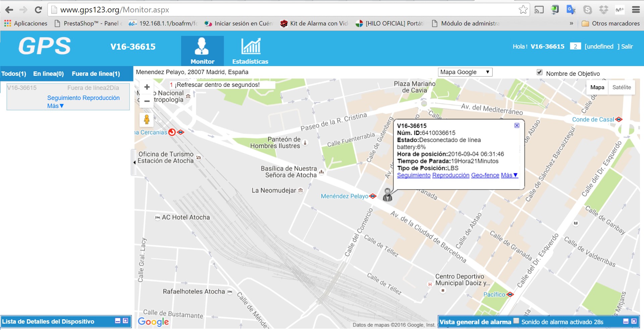Image resolution: width=644 pixels, height=330 pixels.
Task: Select device V16-36615 in list
Action: (x=22, y=88)
